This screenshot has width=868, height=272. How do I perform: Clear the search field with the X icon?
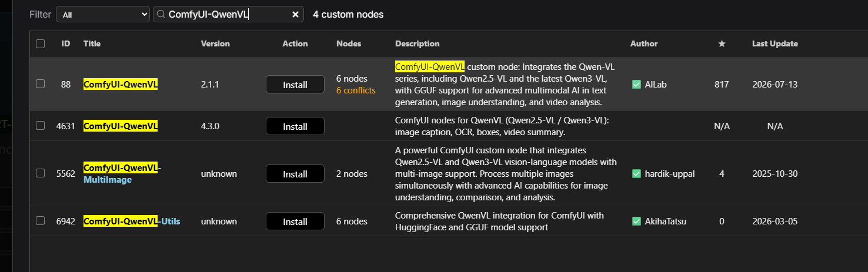point(295,15)
